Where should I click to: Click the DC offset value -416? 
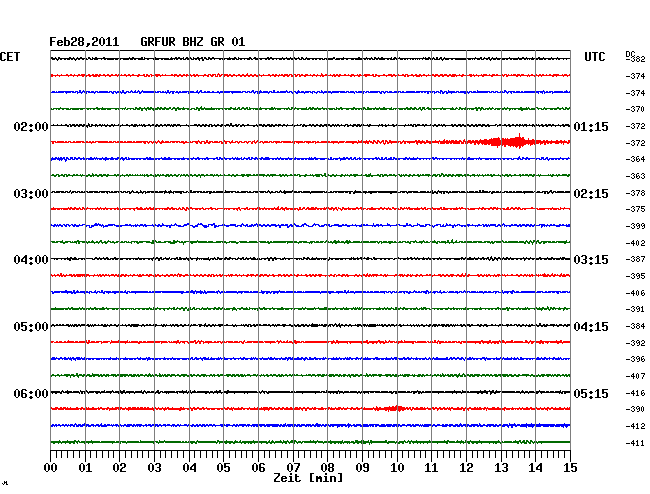[635, 393]
